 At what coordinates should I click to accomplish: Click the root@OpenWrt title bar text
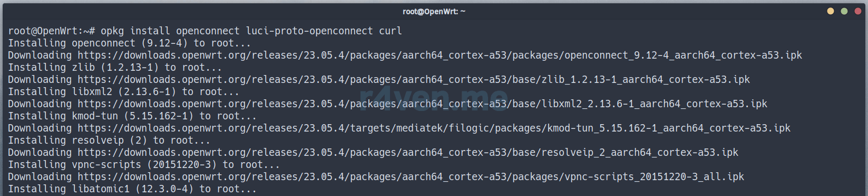(434, 12)
